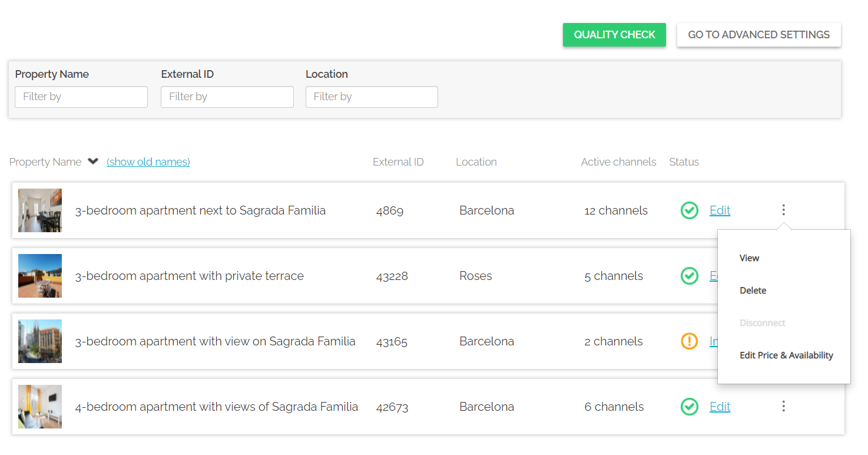The height and width of the screenshot is (455, 868).
Task: Focus the External ID filter field
Action: pos(227,97)
